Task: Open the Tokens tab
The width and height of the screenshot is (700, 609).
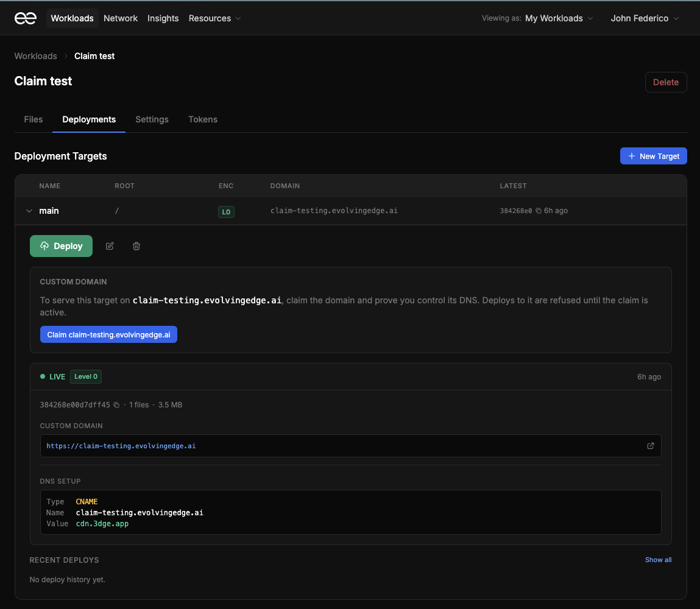Action: pyautogui.click(x=203, y=119)
